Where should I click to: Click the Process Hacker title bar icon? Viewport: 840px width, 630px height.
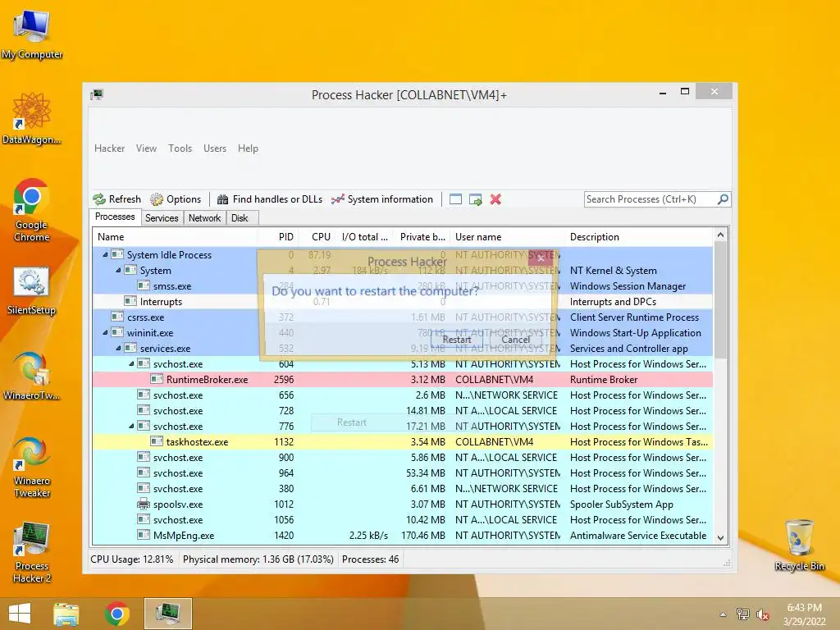click(x=97, y=95)
